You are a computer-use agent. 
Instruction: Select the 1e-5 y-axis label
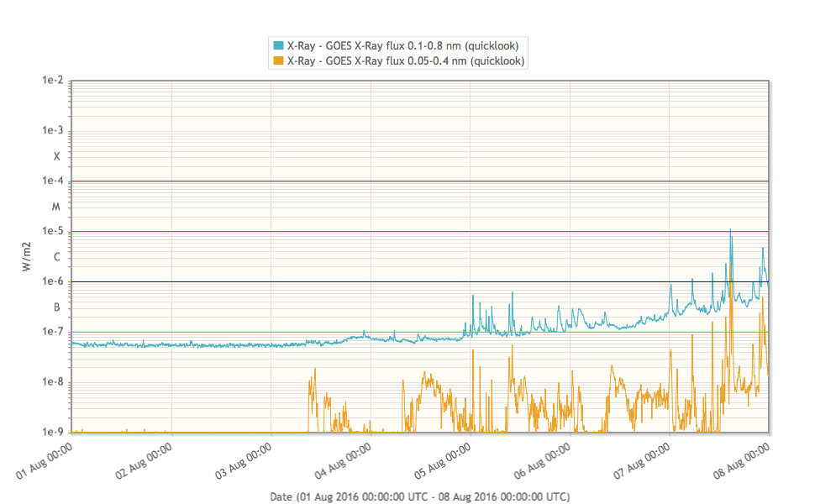pos(52,231)
